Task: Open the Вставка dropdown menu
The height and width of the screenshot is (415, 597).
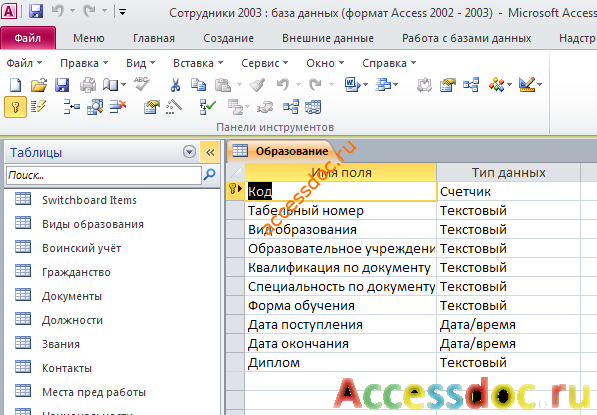Action: click(198, 63)
